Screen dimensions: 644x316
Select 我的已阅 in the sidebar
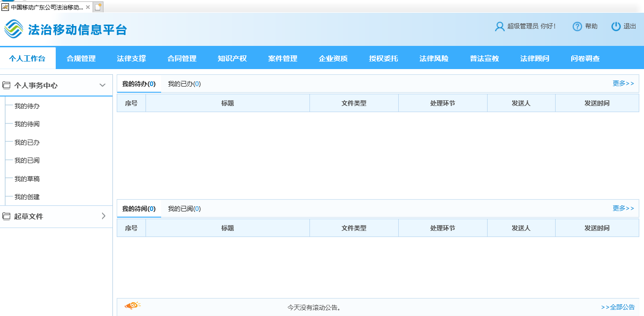click(27, 160)
